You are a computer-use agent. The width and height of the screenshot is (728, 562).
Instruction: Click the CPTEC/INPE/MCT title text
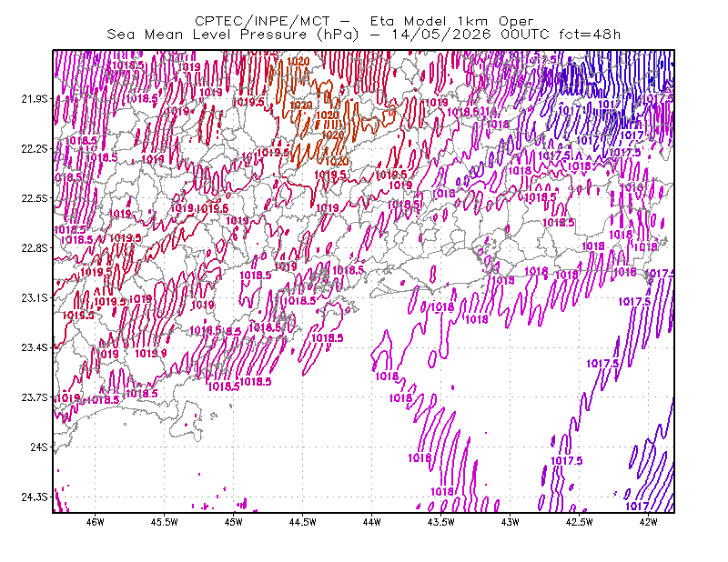tap(262, 21)
